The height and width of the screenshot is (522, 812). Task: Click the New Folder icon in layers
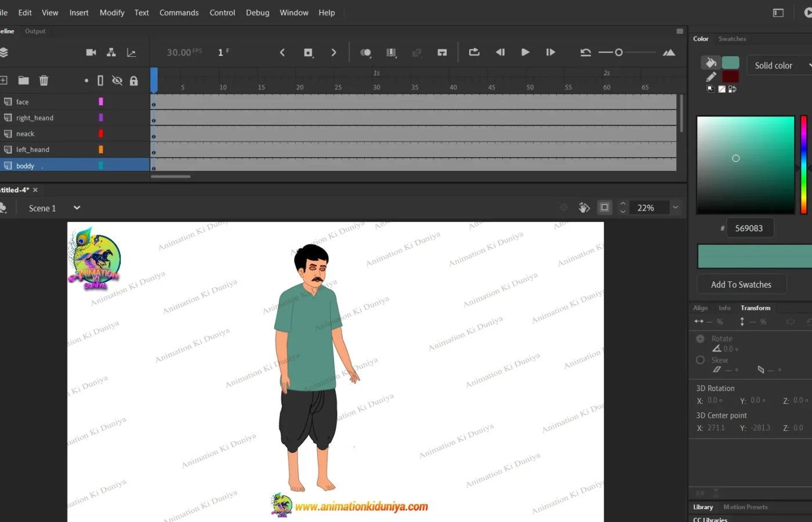23,81
